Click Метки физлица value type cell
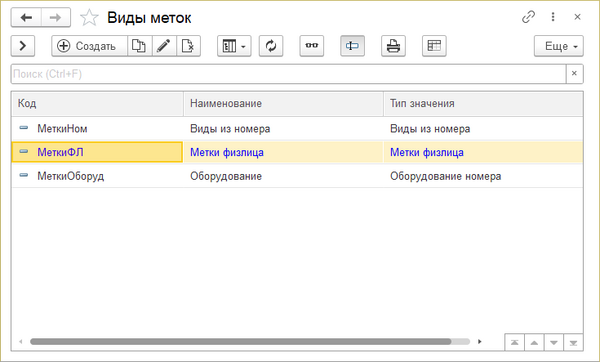 point(483,152)
